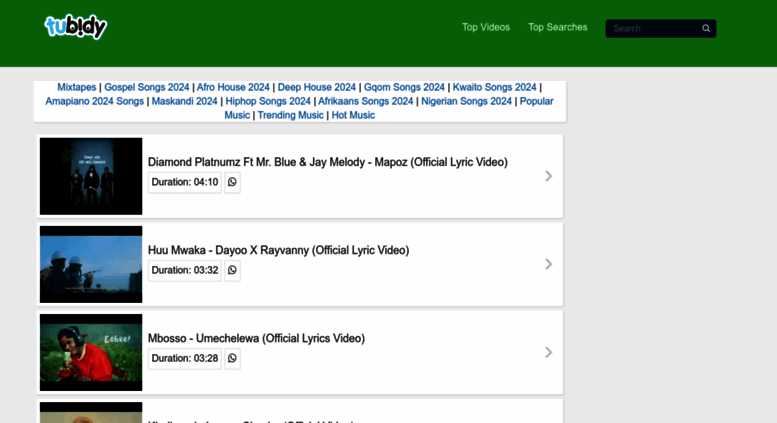Open Top Searches menu item
Viewport: 777px width, 423px height.
557,27
